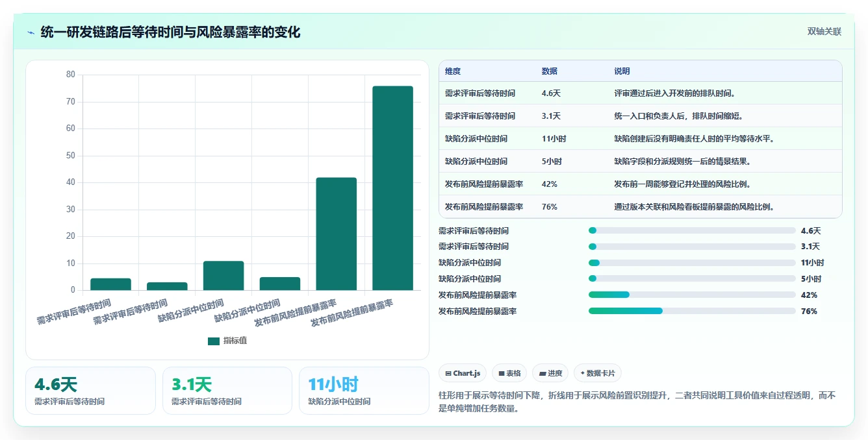This screenshot has height=440, width=868.
Task: Open the 3.1天 data card
Action: pos(227,391)
